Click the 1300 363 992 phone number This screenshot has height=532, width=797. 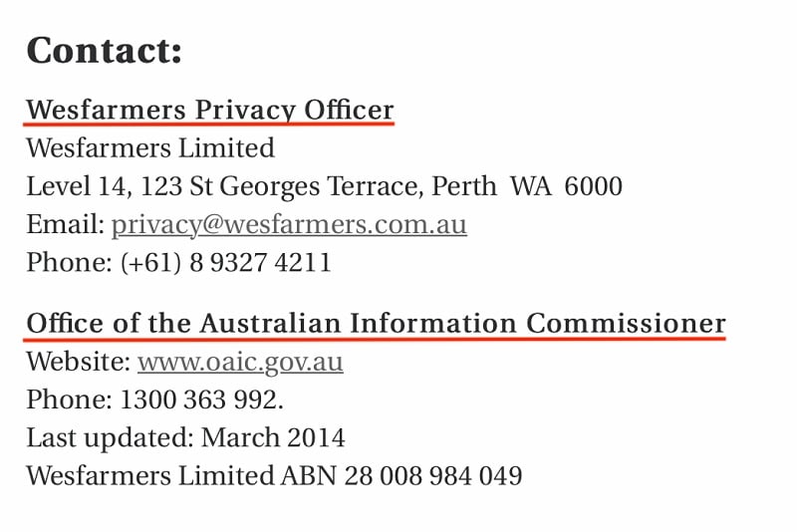[x=198, y=399]
